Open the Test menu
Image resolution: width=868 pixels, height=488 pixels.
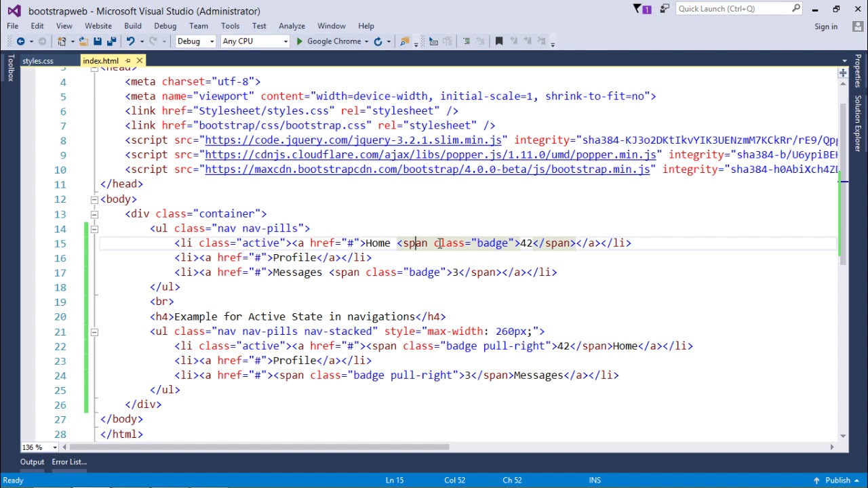(260, 26)
